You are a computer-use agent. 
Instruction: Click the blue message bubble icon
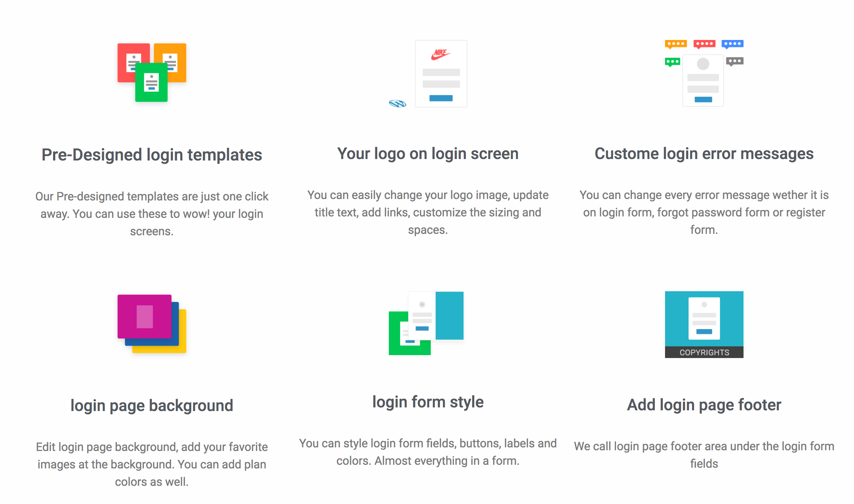[732, 44]
